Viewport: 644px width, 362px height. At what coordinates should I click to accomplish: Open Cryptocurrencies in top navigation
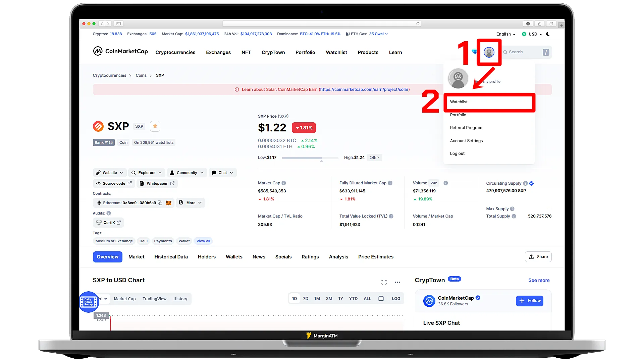coord(175,52)
